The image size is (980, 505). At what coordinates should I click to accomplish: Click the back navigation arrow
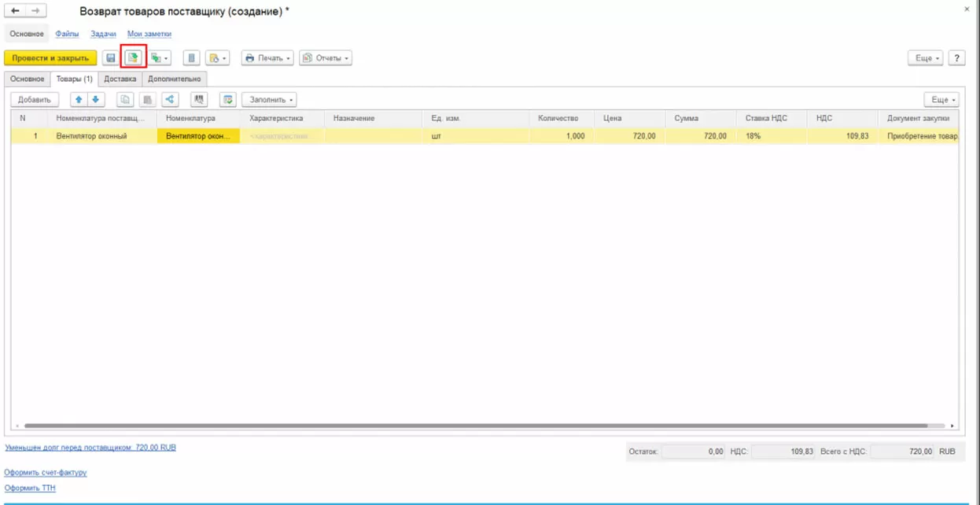click(x=15, y=12)
